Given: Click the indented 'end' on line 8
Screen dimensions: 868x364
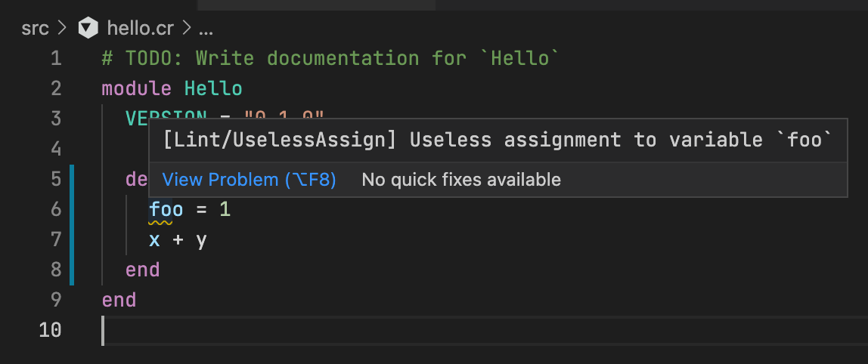Looking at the screenshot, I should pos(143,270).
